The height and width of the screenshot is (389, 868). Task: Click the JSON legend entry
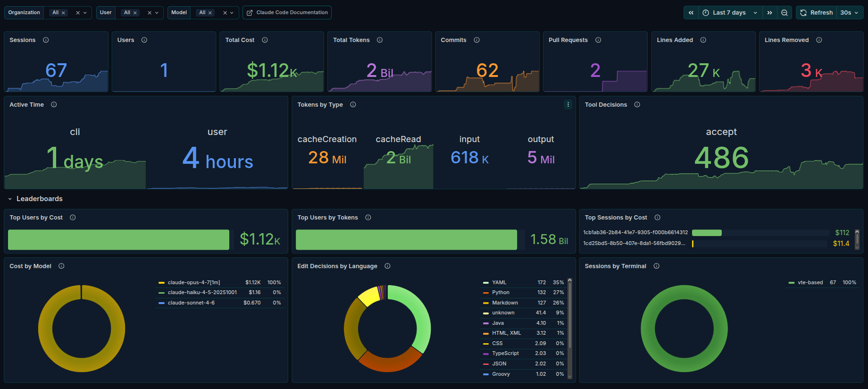point(499,364)
